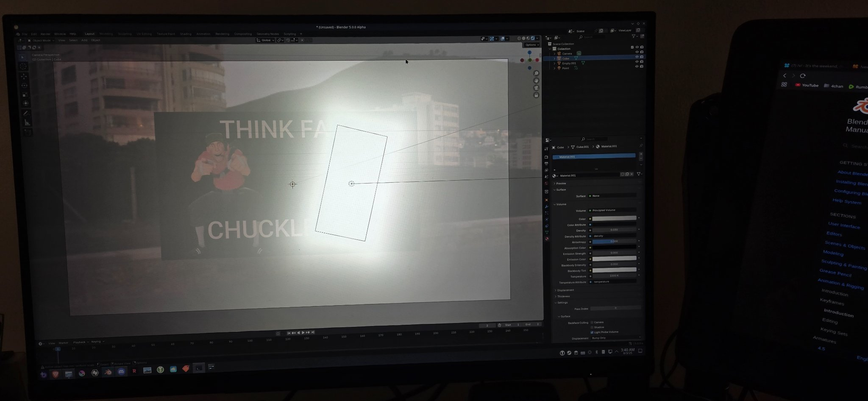Open the Render properties tab
Viewport: 868px width, 401px height.
546,157
